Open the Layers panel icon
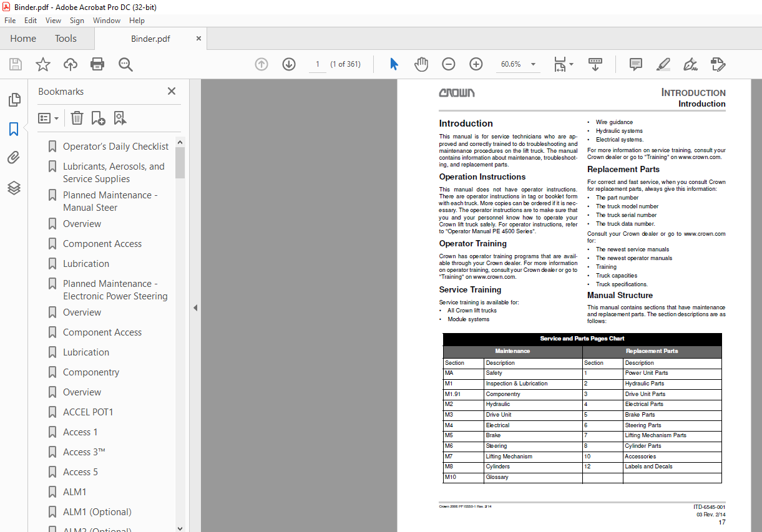Screen dimensions: 762x532 point(14,187)
